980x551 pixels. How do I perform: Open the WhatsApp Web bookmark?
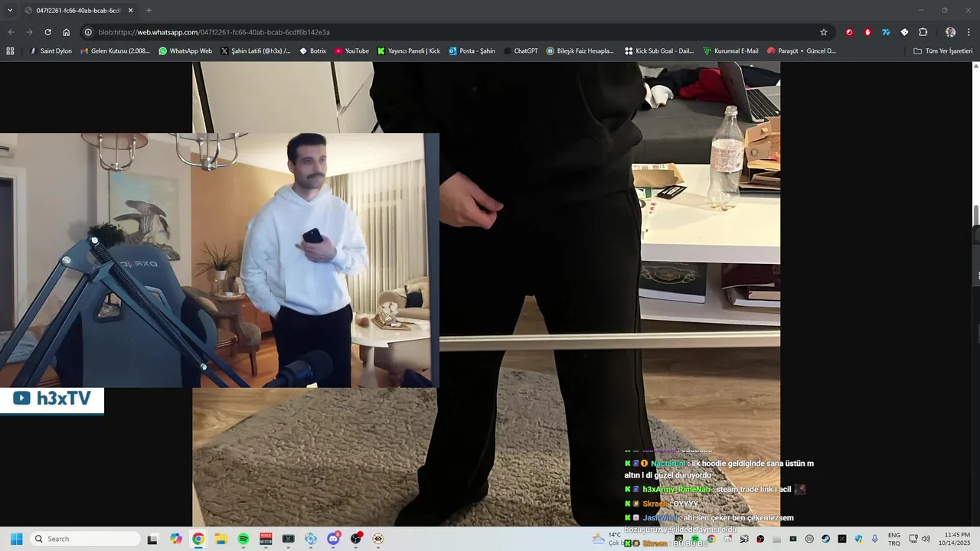[x=185, y=51]
